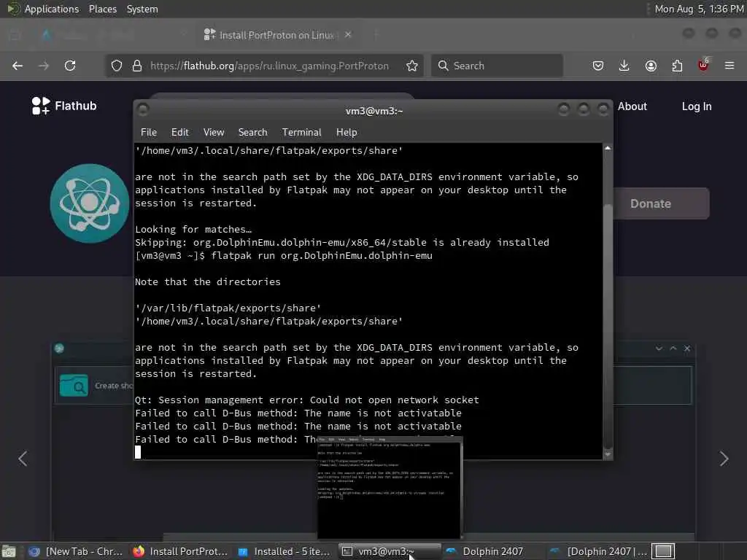The height and width of the screenshot is (560, 747).
Task: Click the clock showing Mon Aug 5, 1:36 PM
Action: point(699,9)
